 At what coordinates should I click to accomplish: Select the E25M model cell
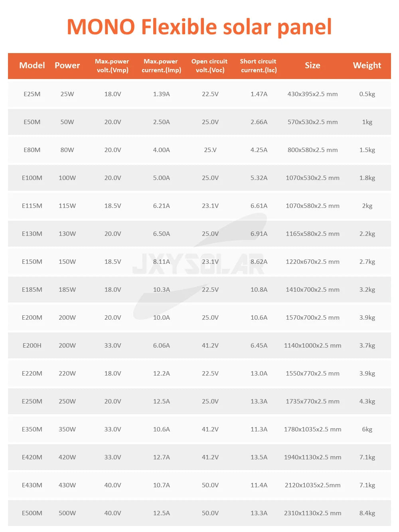[x=32, y=94]
